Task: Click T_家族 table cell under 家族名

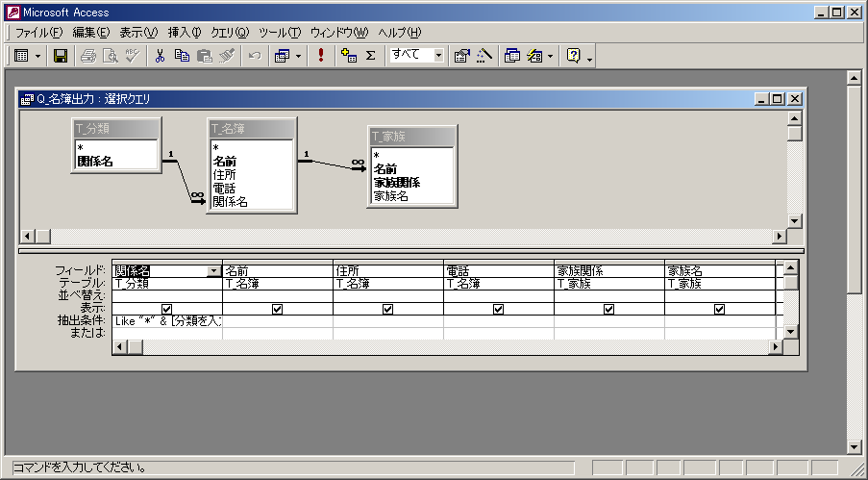Action: click(x=720, y=284)
